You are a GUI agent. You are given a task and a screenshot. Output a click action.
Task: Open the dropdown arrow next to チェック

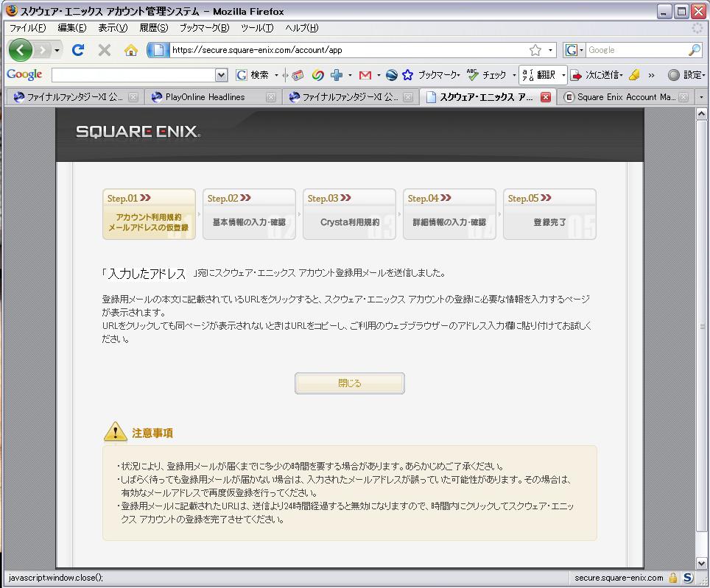point(514,75)
